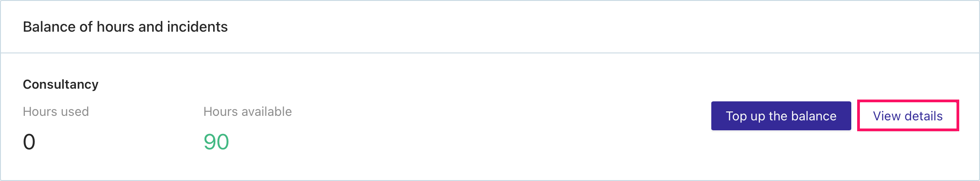Click the gray Hours available caption

[x=247, y=111]
